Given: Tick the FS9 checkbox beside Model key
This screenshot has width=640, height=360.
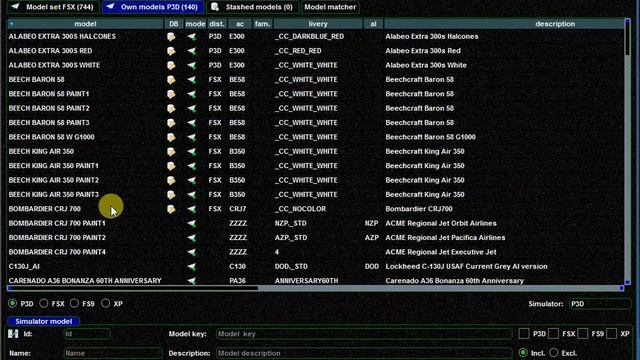Looking at the screenshot, I should pyautogui.click(x=583, y=333).
